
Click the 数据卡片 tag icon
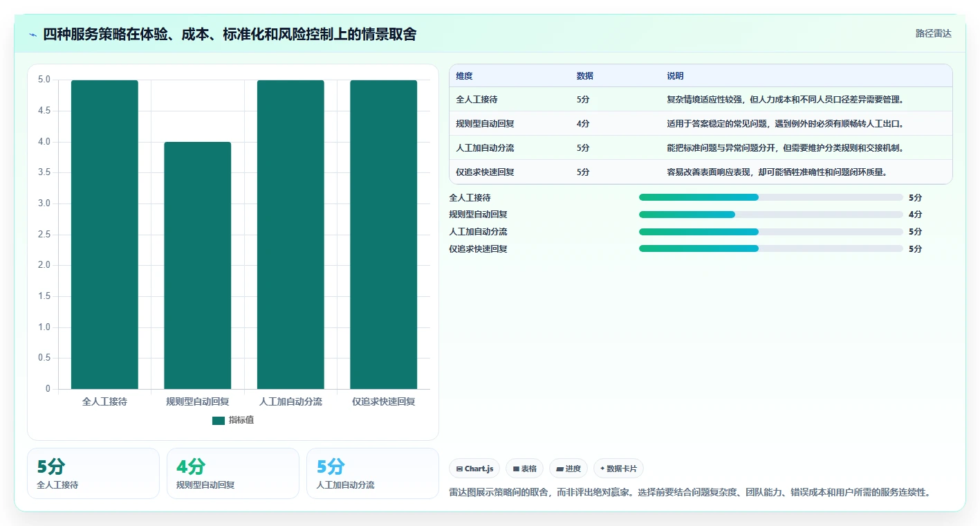pyautogui.click(x=602, y=469)
